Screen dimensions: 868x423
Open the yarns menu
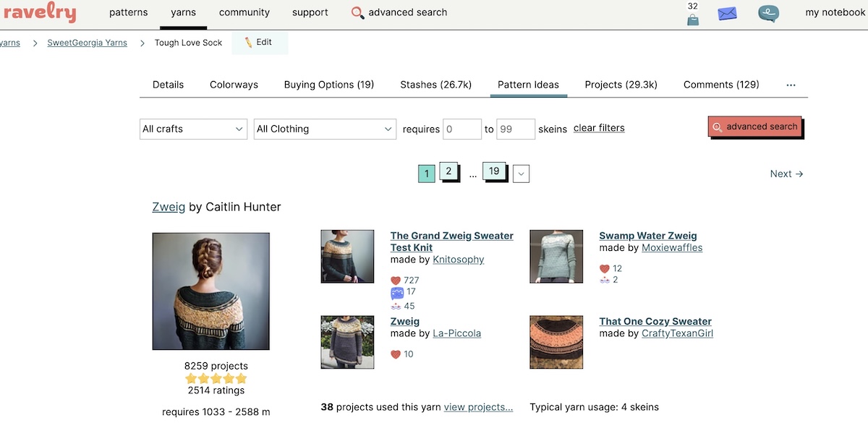coord(184,12)
